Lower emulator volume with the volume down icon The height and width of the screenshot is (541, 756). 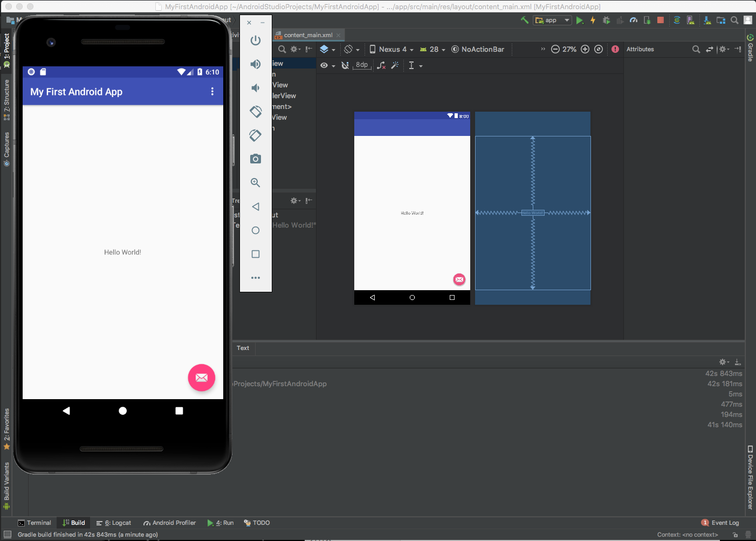pyautogui.click(x=256, y=88)
